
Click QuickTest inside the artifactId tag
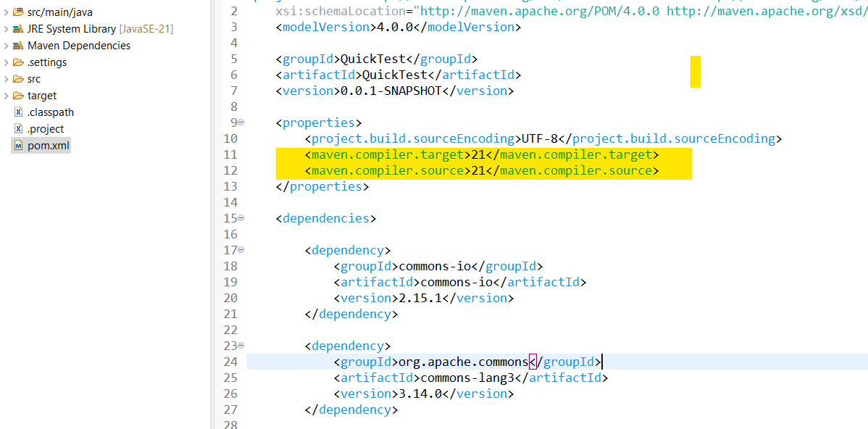(x=395, y=75)
